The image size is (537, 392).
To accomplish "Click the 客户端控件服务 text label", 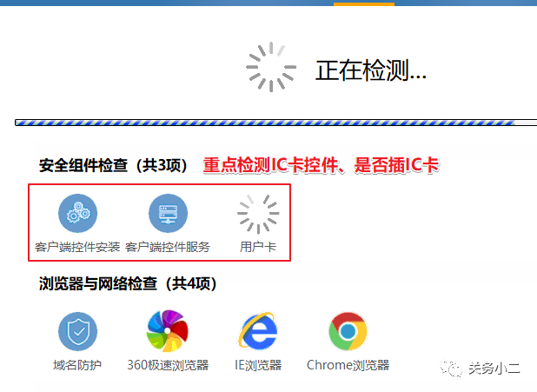I will [x=168, y=247].
